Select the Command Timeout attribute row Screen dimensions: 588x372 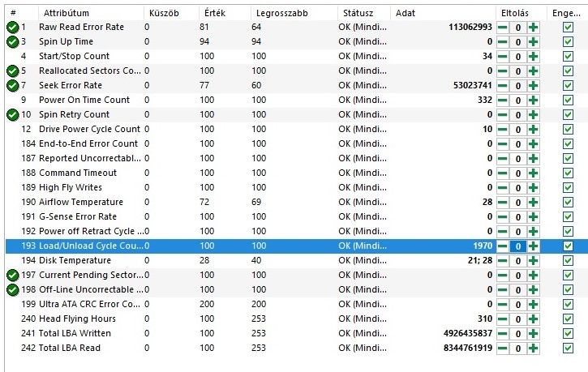click(296, 173)
